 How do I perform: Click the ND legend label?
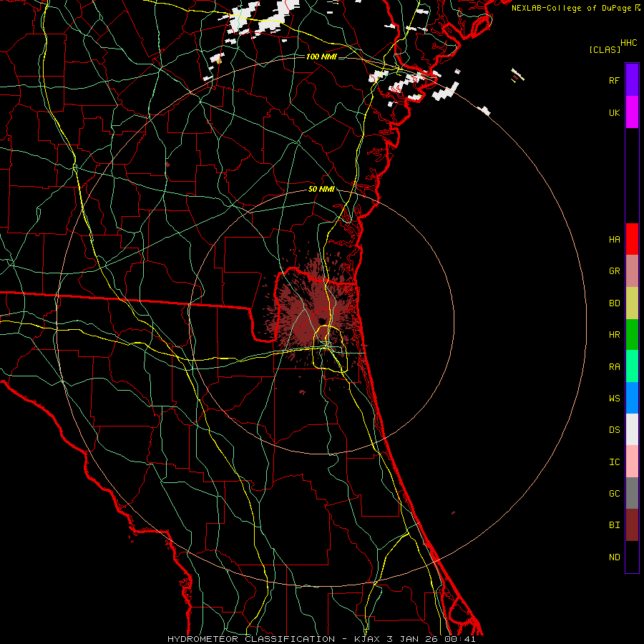pyautogui.click(x=614, y=557)
